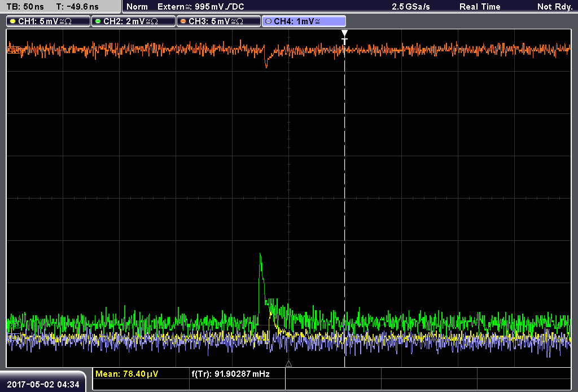This screenshot has height=392, width=578.
Task: Click the Extern 995 mV trigger setting
Action: coord(200,7)
